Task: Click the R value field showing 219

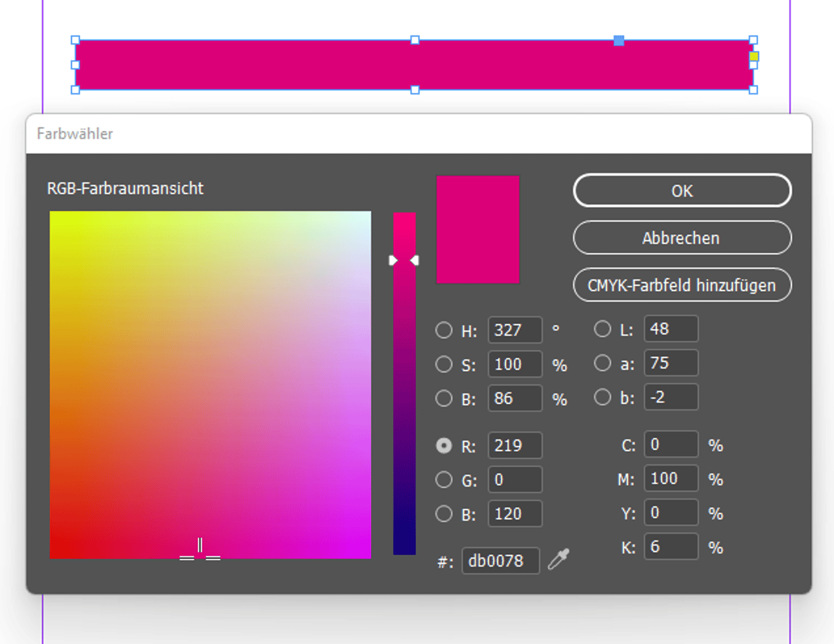Action: (515, 445)
